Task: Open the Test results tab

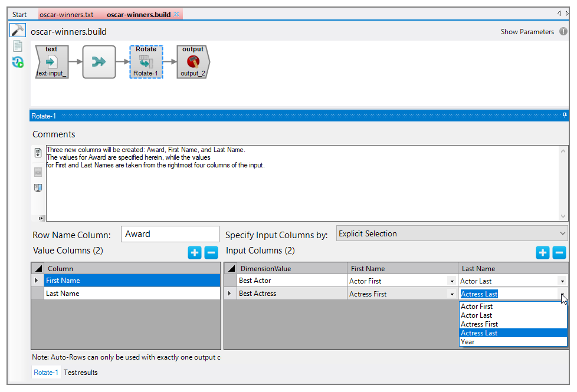Action: coord(81,373)
